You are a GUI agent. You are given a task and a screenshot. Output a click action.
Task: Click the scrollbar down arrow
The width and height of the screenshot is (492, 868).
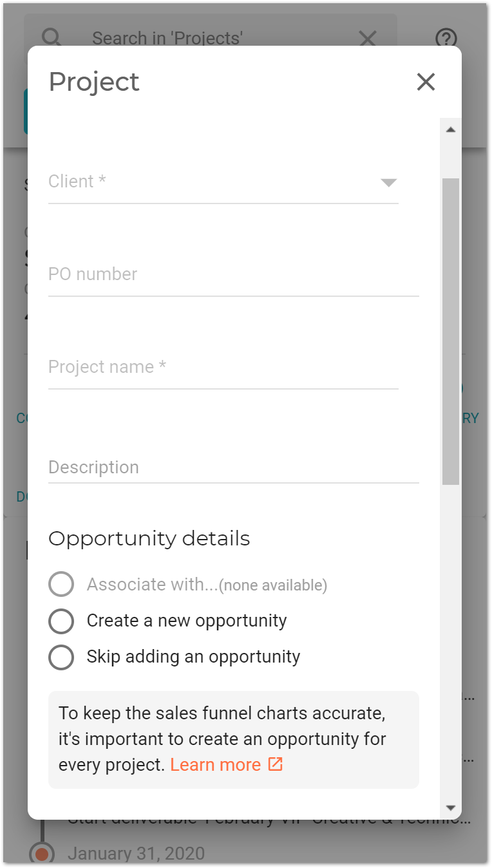tap(451, 807)
